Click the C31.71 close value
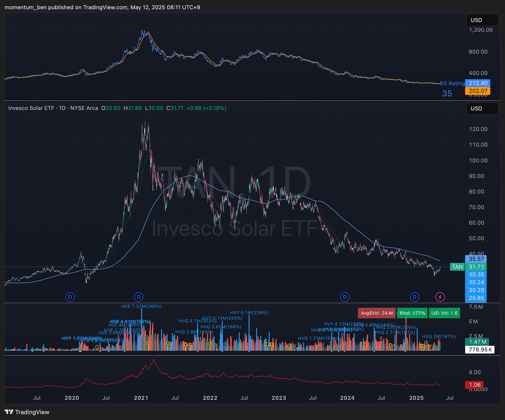 coord(175,108)
